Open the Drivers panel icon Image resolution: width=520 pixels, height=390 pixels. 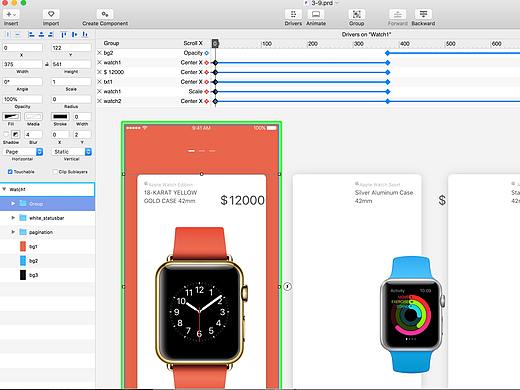click(x=293, y=14)
